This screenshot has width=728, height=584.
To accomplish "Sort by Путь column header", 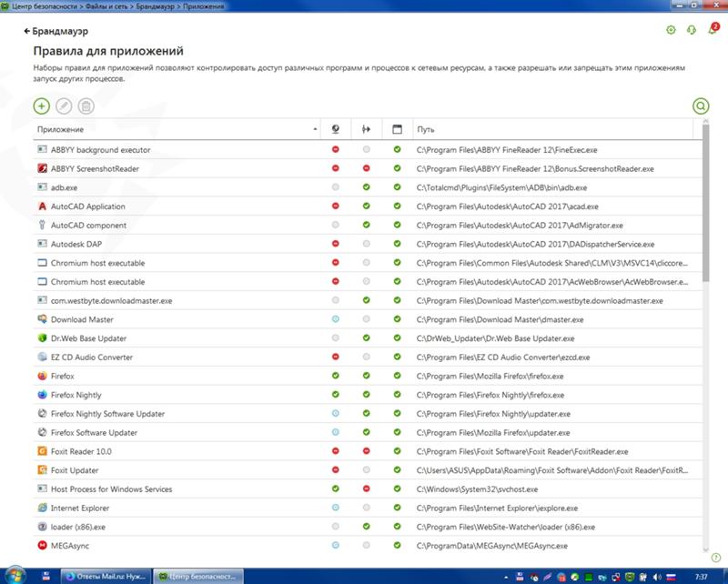I will (552, 129).
